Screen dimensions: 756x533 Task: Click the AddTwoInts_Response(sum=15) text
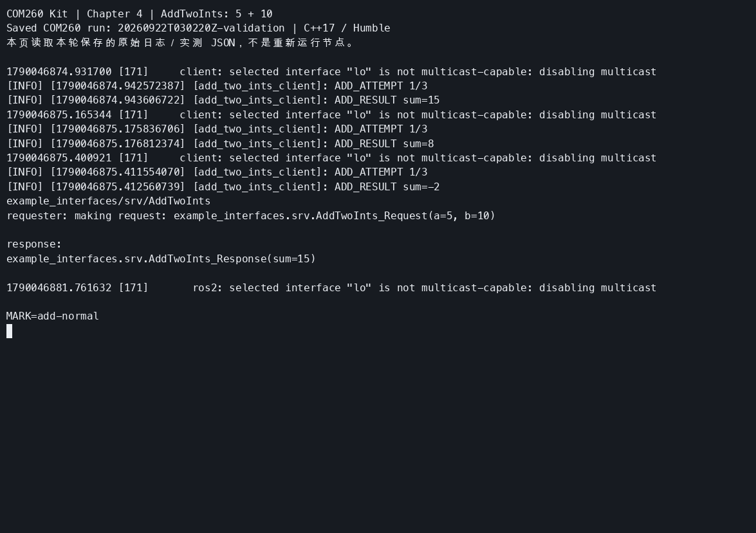tap(161, 259)
